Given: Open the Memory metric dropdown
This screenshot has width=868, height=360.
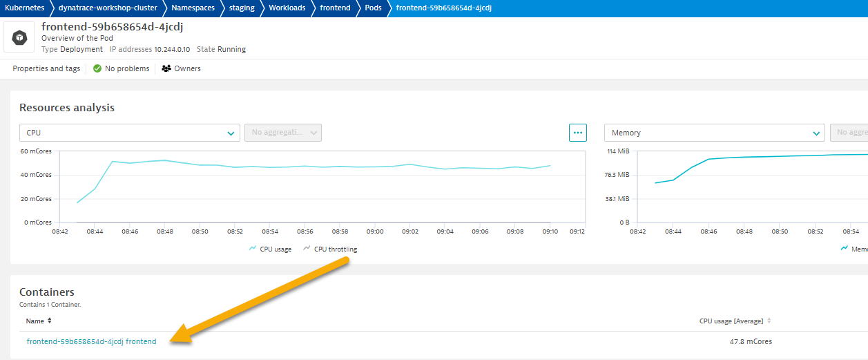Looking at the screenshot, I should (714, 133).
